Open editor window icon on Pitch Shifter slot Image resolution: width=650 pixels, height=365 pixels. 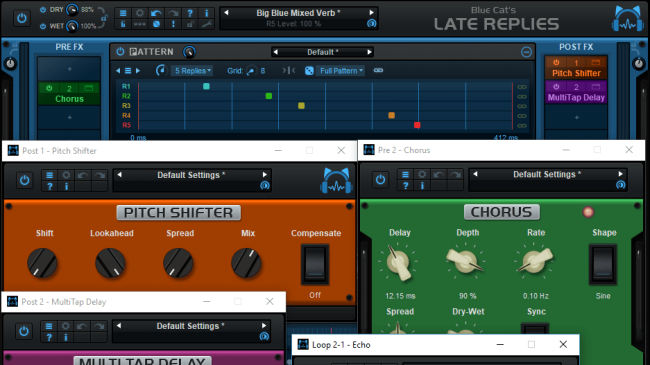tap(596, 63)
